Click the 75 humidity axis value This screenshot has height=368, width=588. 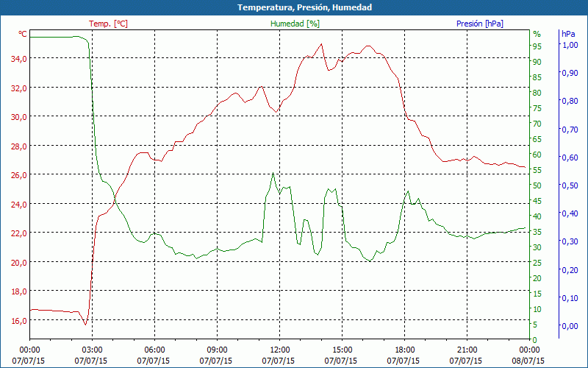(537, 108)
